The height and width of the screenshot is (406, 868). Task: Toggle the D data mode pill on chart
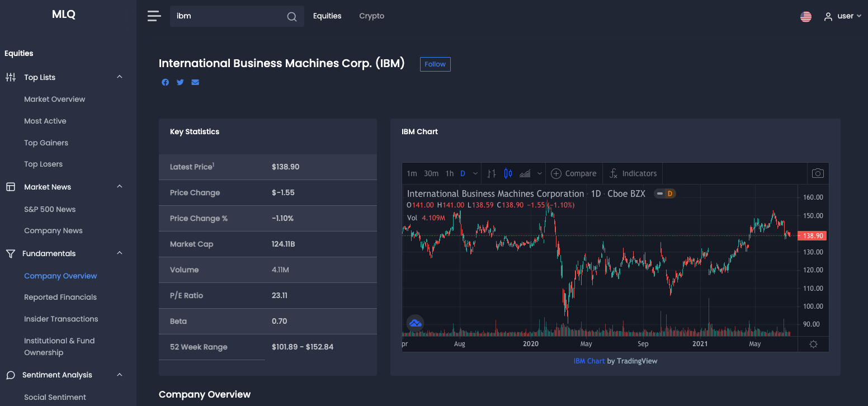[665, 193]
